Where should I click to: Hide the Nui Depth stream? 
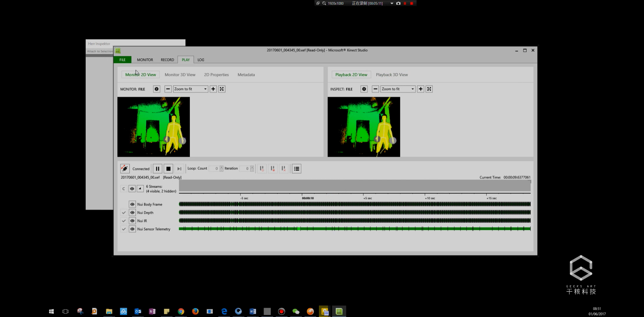pyautogui.click(x=132, y=212)
